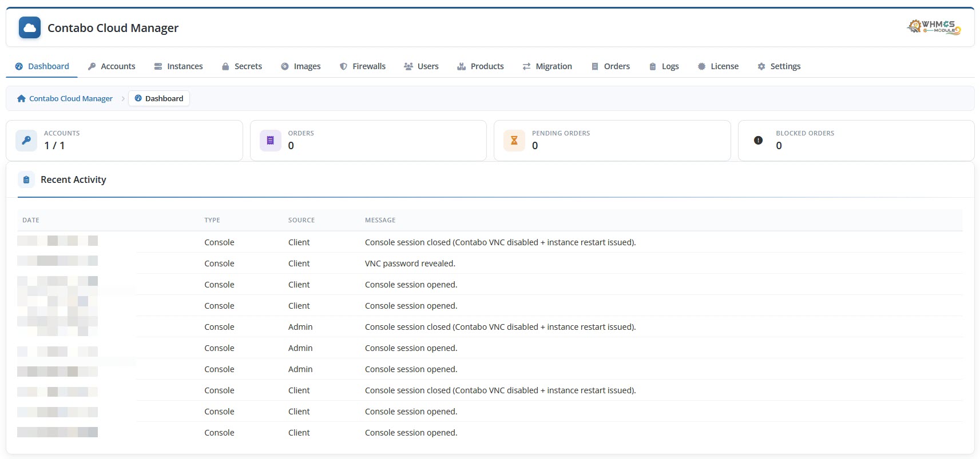
Task: Click Client source in VNC password row
Action: 299,264
